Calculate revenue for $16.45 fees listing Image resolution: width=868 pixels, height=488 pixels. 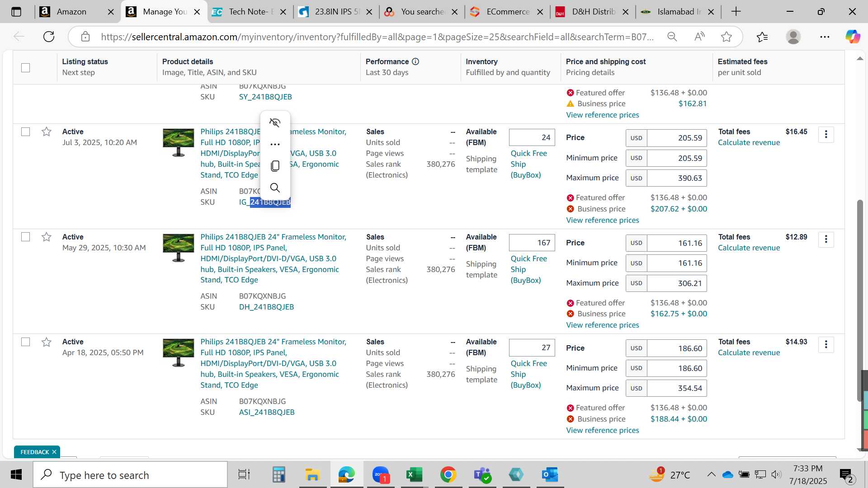749,142
